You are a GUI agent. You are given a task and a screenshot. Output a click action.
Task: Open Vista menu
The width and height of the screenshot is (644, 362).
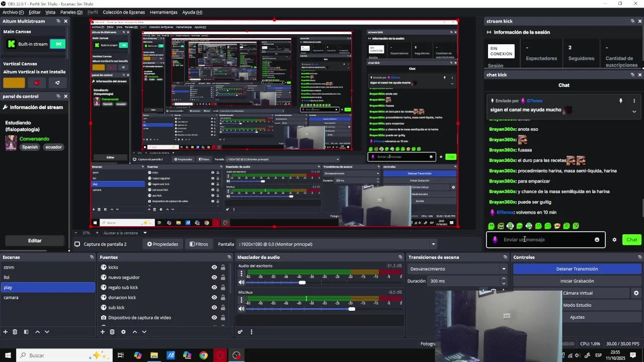tap(50, 12)
